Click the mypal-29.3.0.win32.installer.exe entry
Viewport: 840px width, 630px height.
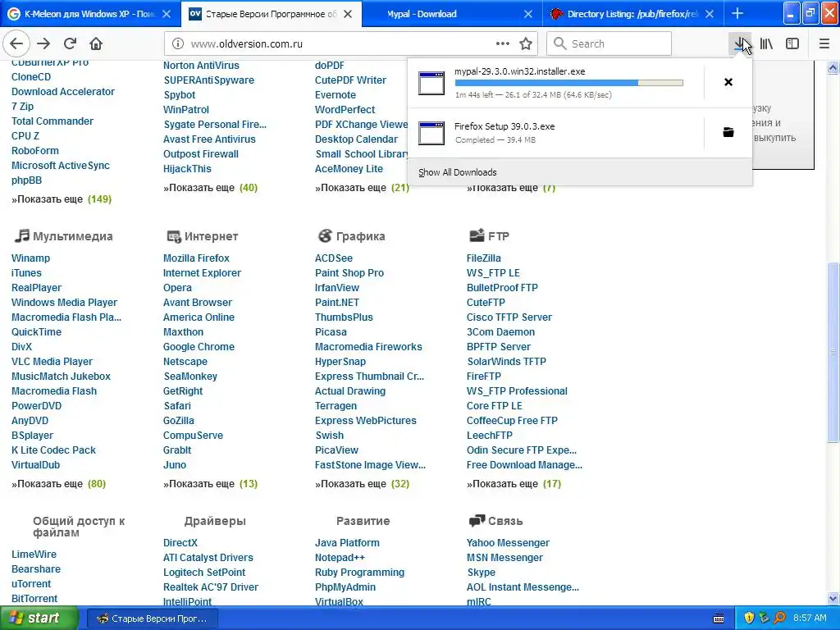555,83
